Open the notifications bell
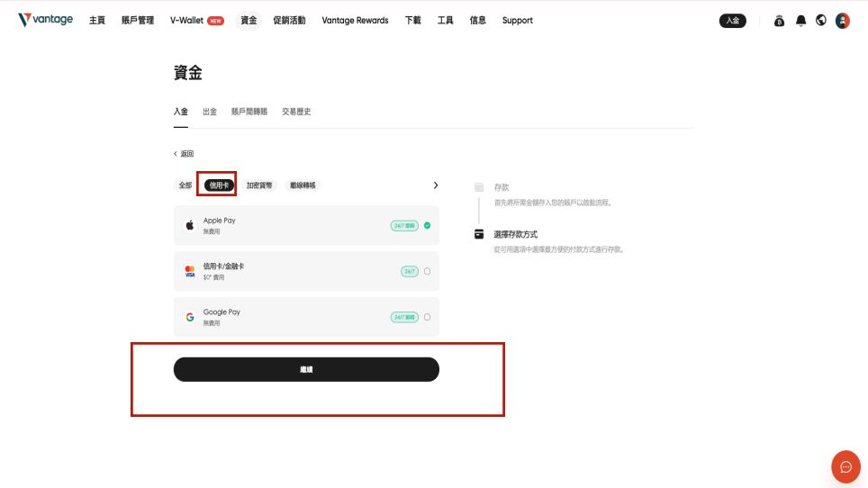The image size is (868, 488). coord(800,21)
